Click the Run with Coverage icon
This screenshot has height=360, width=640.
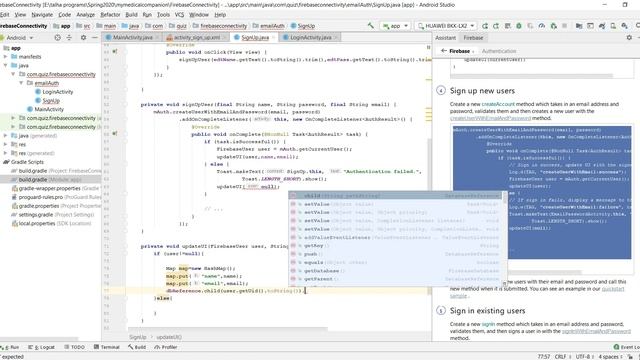[x=530, y=26]
